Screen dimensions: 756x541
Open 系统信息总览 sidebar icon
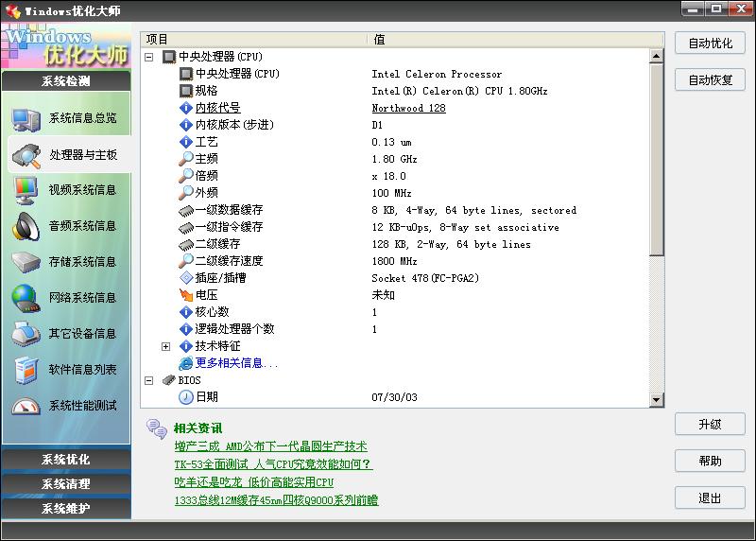pyautogui.click(x=26, y=118)
